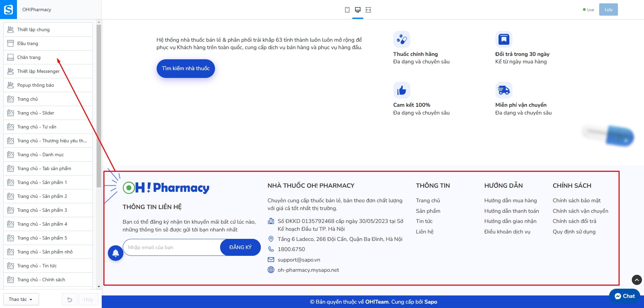The width and height of the screenshot is (644, 308).
Task: Open Hướng dẫn giao nhận link
Action: [x=510, y=221]
